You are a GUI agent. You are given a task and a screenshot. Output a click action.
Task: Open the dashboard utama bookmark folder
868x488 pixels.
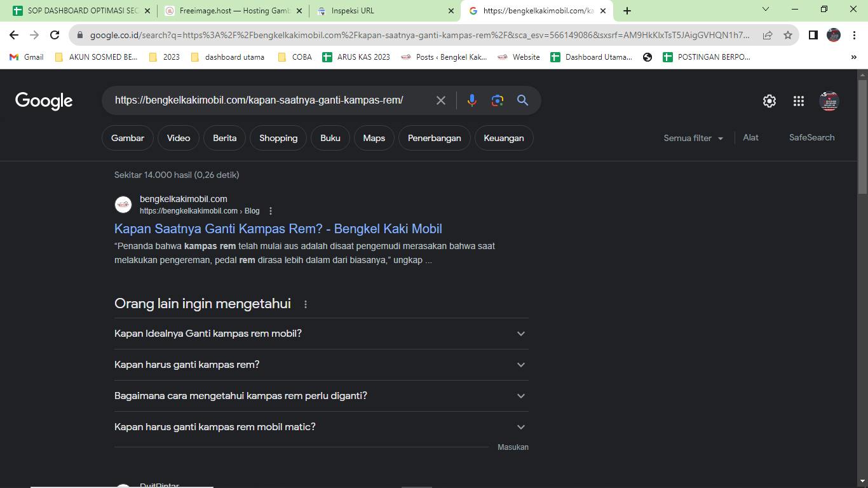227,57
